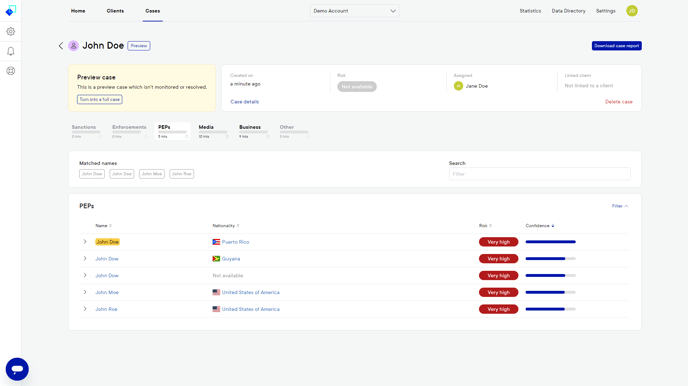Turn the preview into a full case
This screenshot has height=386, width=688.
point(100,100)
